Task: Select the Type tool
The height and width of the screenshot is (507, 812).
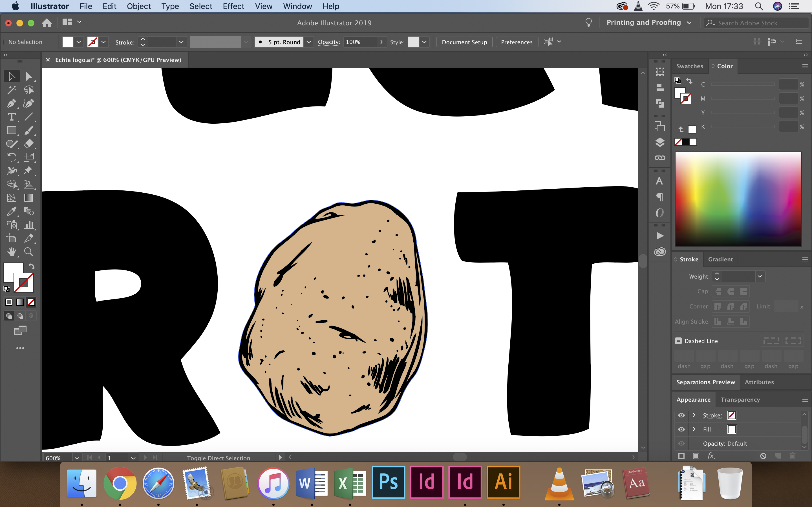Action: [11, 117]
